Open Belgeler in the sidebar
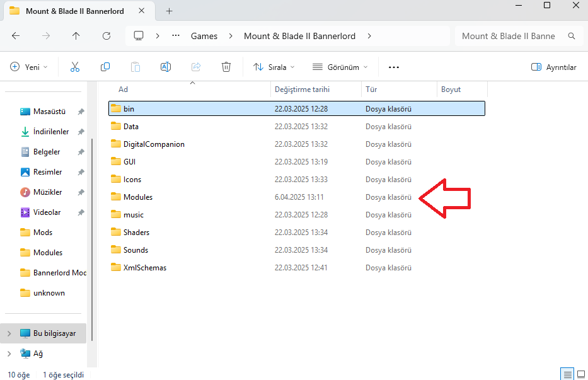Viewport: 588px width, 380px height. 47,152
